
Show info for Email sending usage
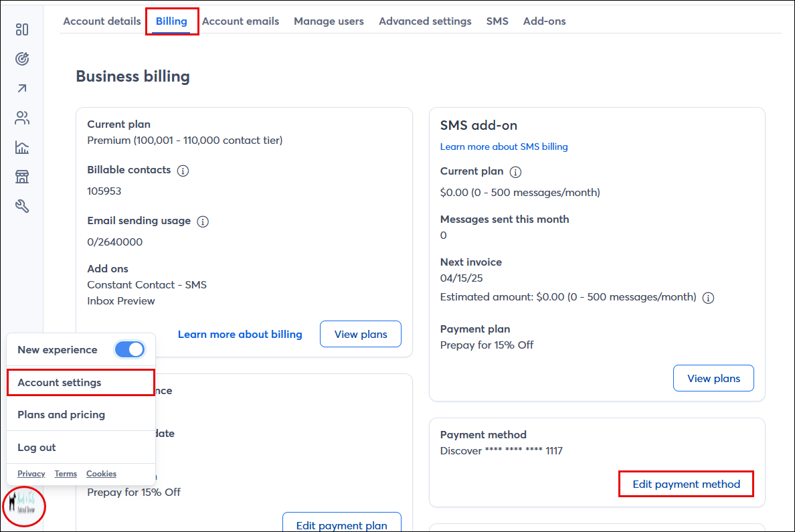pos(203,221)
